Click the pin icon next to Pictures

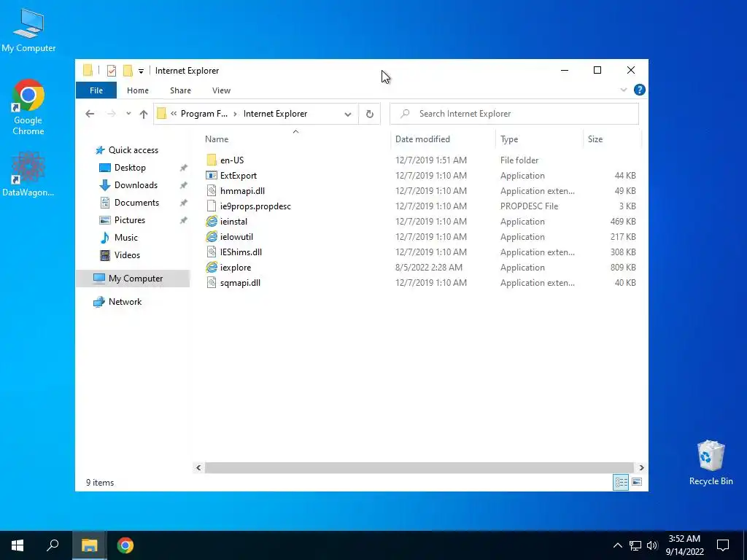(183, 220)
